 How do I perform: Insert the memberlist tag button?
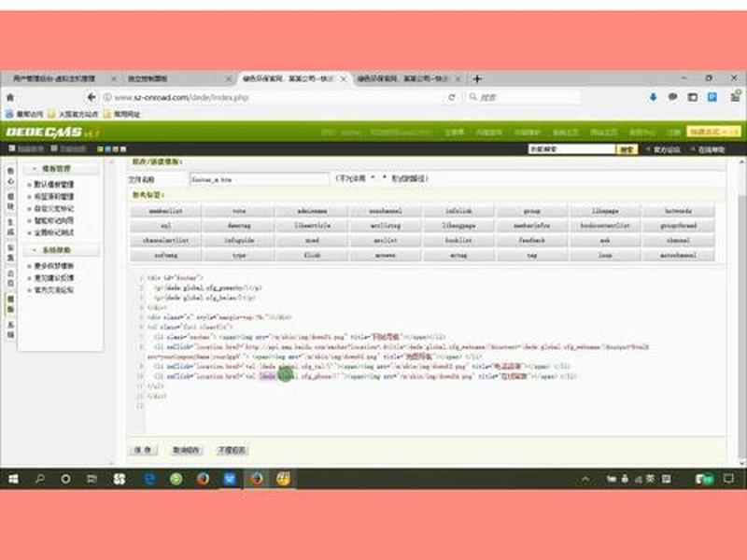166,211
